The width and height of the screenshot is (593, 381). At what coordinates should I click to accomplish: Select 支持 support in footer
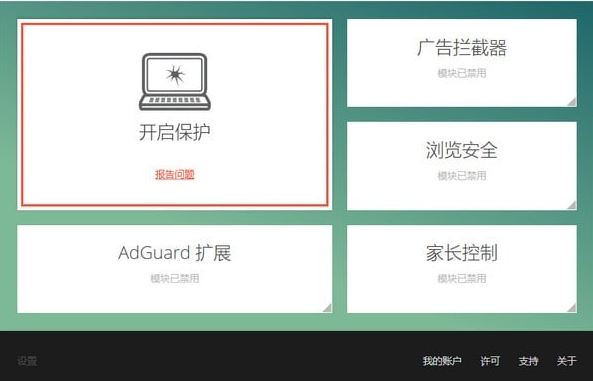tap(528, 361)
